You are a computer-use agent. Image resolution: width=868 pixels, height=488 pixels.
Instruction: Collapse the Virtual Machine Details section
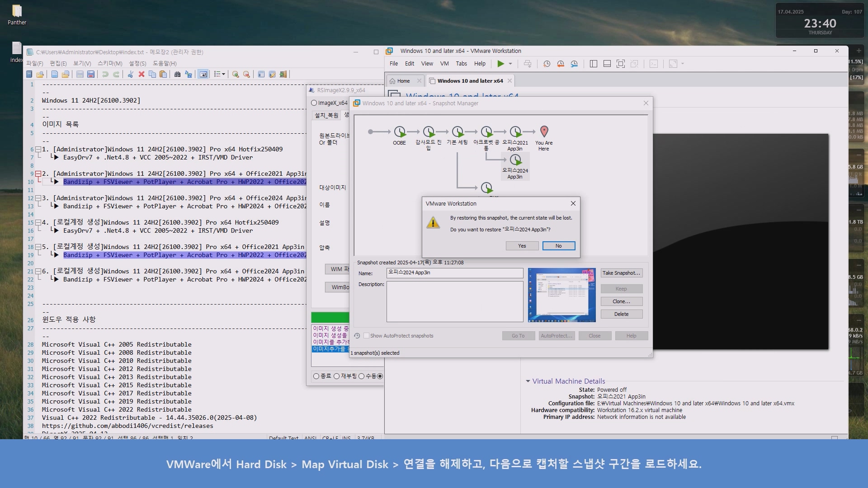coord(528,381)
